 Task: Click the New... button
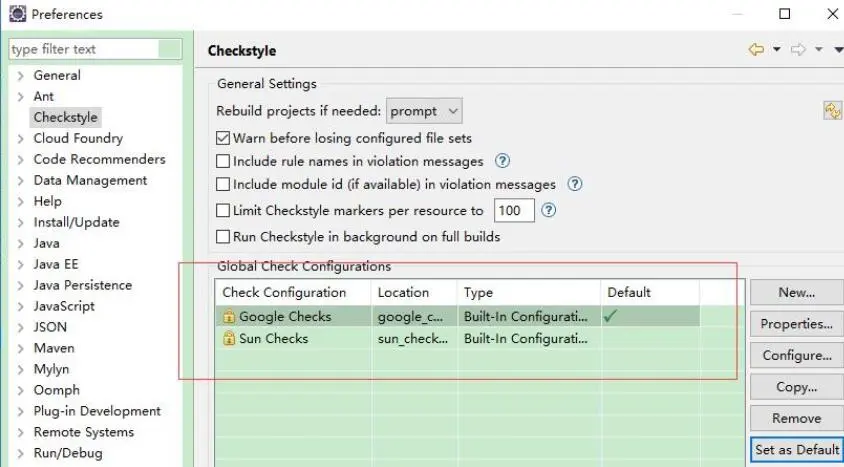(796, 292)
